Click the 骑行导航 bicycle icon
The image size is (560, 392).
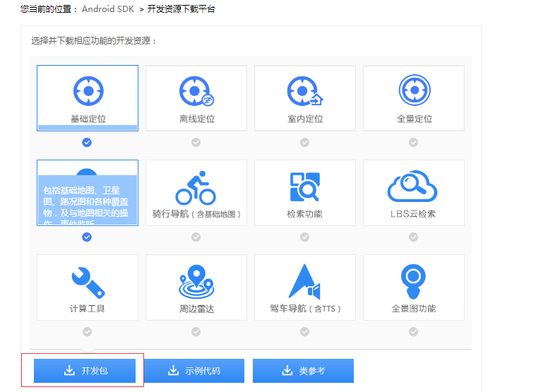coord(196,188)
